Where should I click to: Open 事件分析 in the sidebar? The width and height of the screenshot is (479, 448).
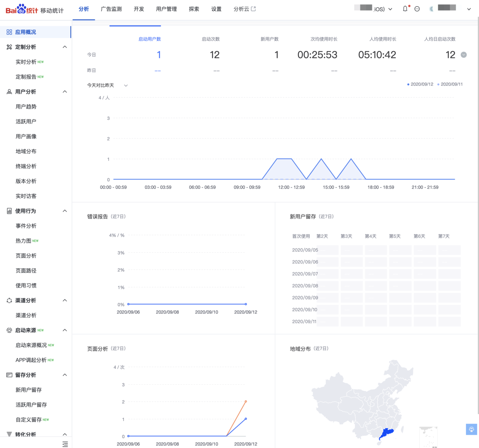[x=26, y=226]
